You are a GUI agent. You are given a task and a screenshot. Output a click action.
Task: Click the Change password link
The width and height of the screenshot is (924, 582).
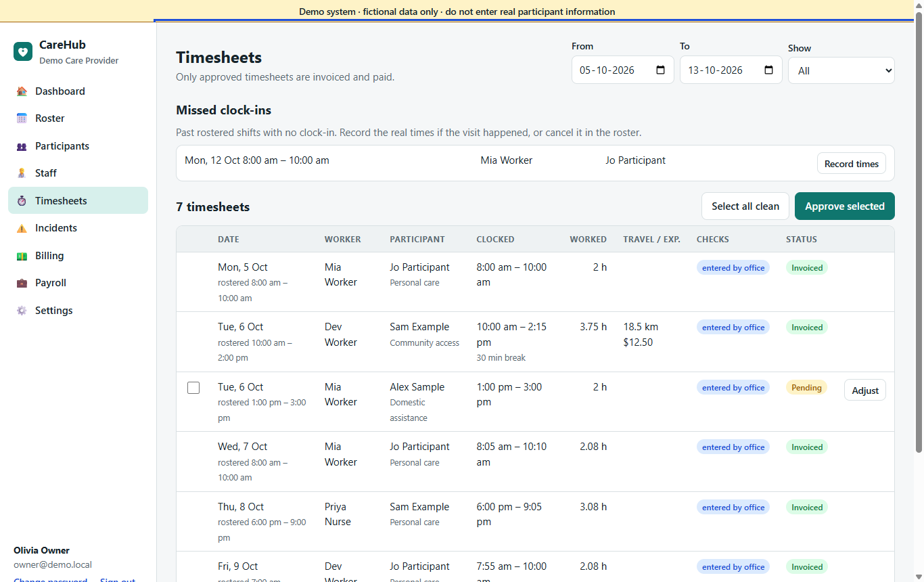point(51,581)
